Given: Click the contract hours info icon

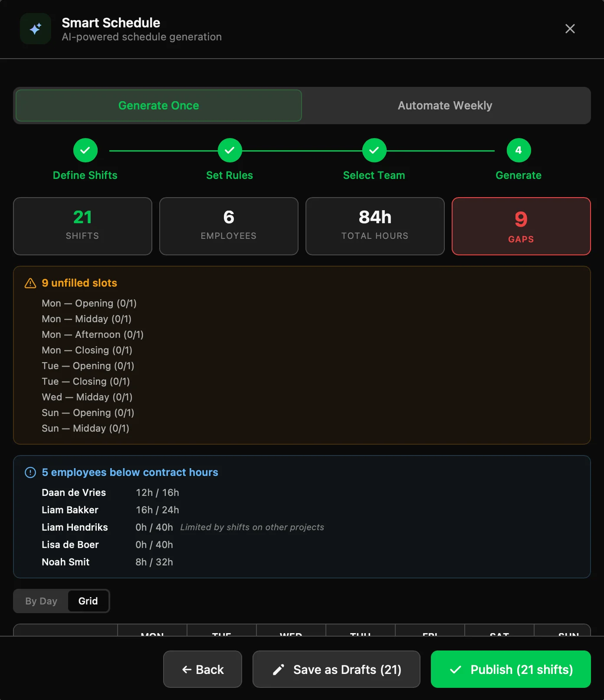Looking at the screenshot, I should (30, 472).
